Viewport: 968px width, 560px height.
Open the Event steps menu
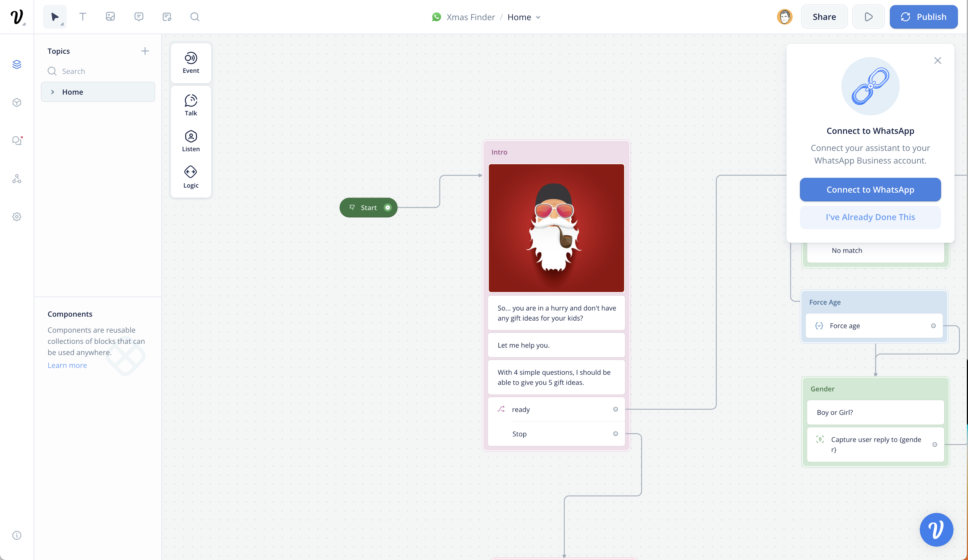[191, 63]
